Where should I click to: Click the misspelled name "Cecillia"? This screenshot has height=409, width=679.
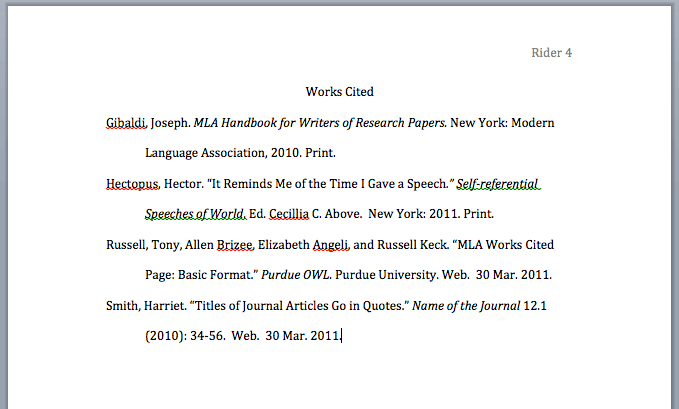291,214
